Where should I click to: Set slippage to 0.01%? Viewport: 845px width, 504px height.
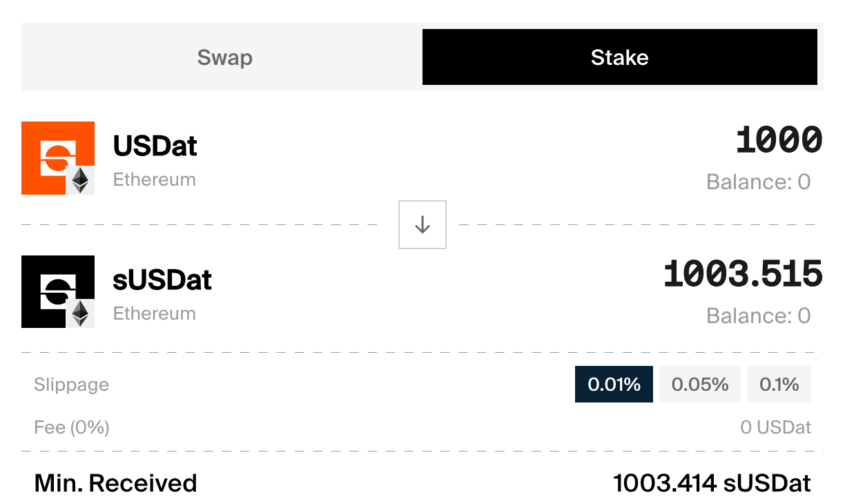click(614, 385)
